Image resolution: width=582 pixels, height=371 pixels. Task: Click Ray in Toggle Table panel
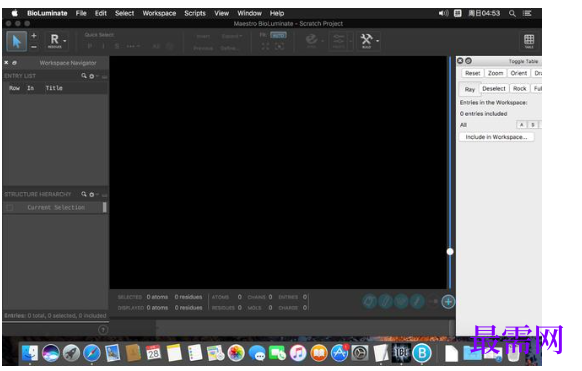coord(470,89)
